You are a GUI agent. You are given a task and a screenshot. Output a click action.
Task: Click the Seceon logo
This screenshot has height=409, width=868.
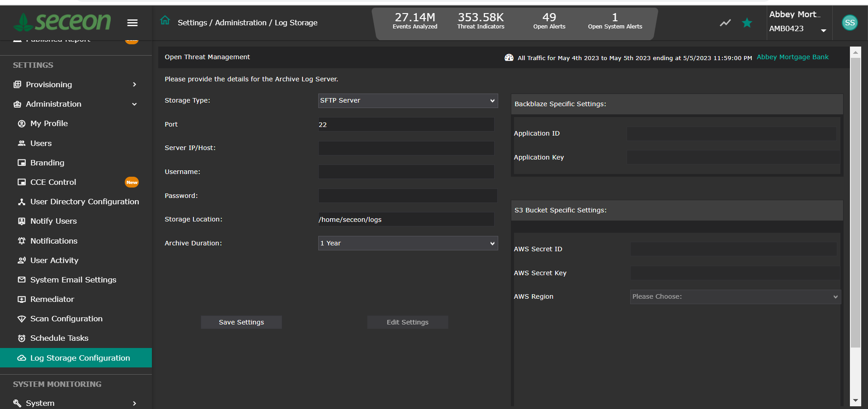(x=62, y=21)
